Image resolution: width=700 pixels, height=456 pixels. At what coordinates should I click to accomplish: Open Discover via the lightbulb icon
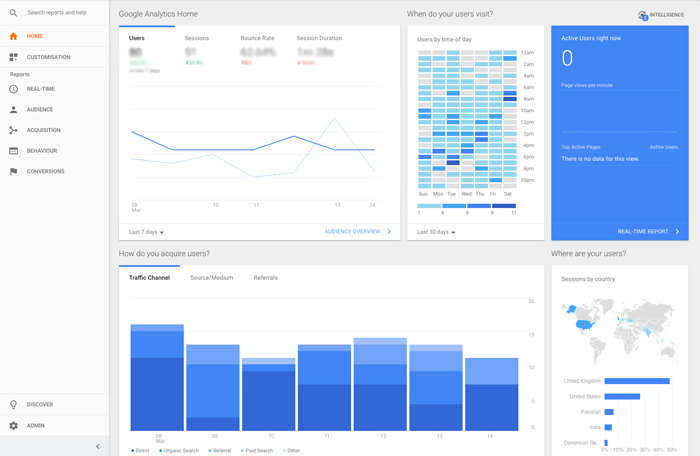click(13, 405)
